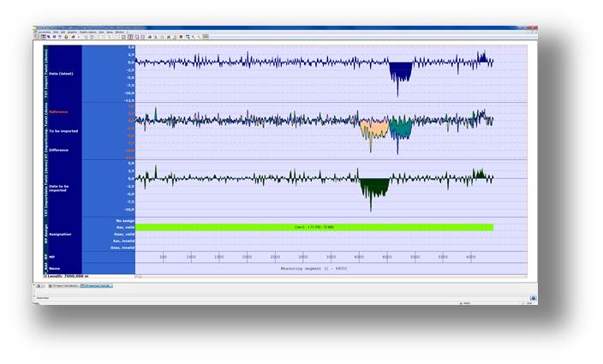
Task: Open the View menu
Action: pyautogui.click(x=99, y=33)
